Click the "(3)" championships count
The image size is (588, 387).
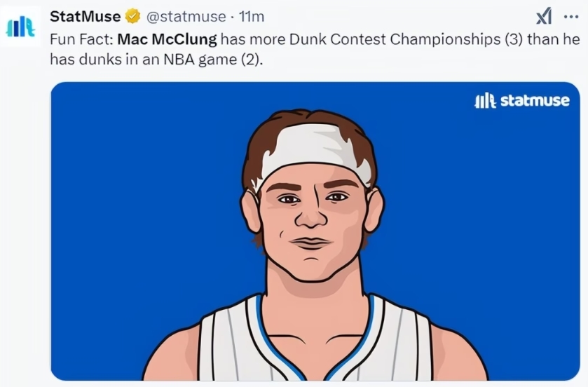(513, 39)
